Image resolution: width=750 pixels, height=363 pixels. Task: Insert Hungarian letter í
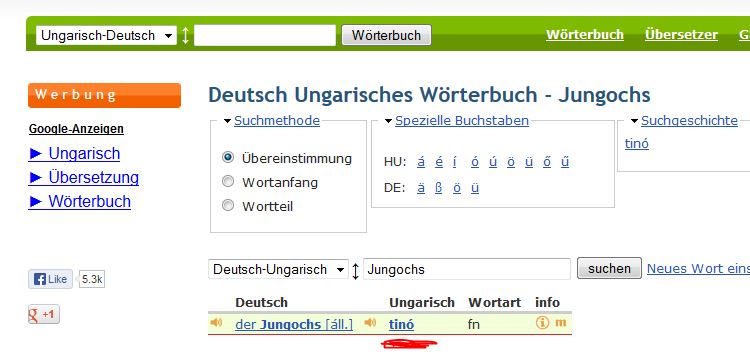tap(454, 162)
